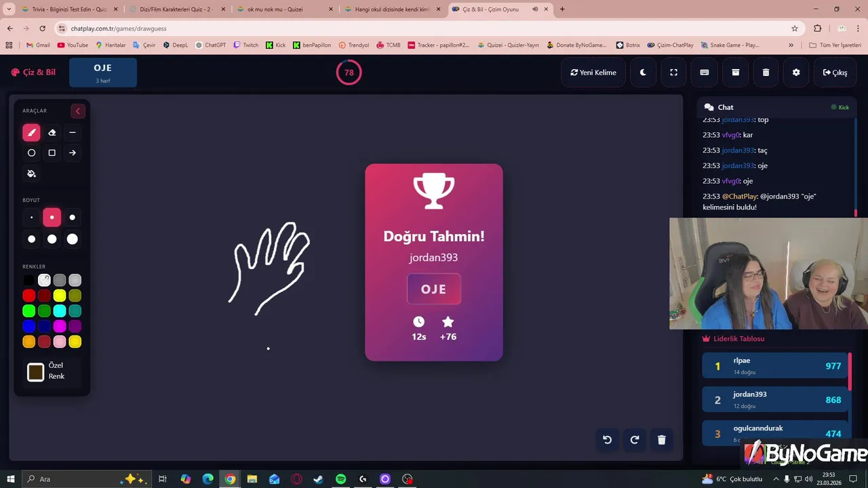Screen dimensions: 868x488
Task: Choose the middle brush size in bottom row
Action: (x=52, y=239)
